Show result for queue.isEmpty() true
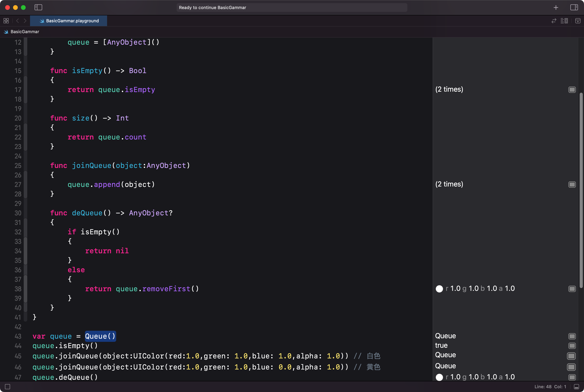The image size is (584, 392). click(x=572, y=346)
